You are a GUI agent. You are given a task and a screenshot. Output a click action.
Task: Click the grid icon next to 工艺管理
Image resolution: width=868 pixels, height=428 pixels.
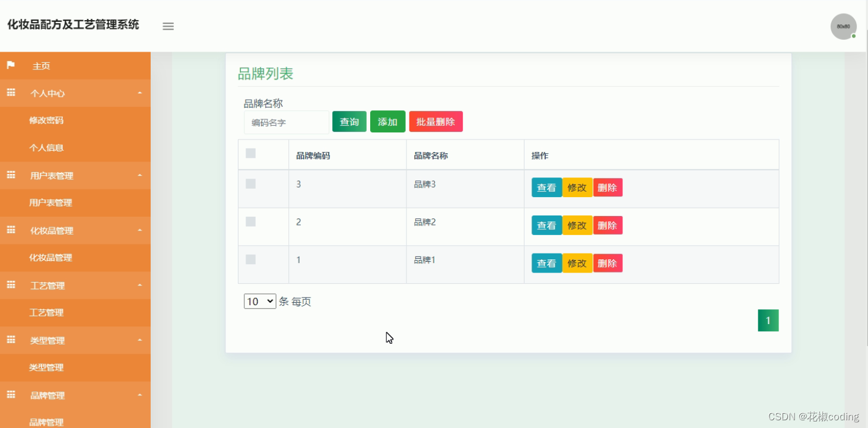click(x=10, y=285)
